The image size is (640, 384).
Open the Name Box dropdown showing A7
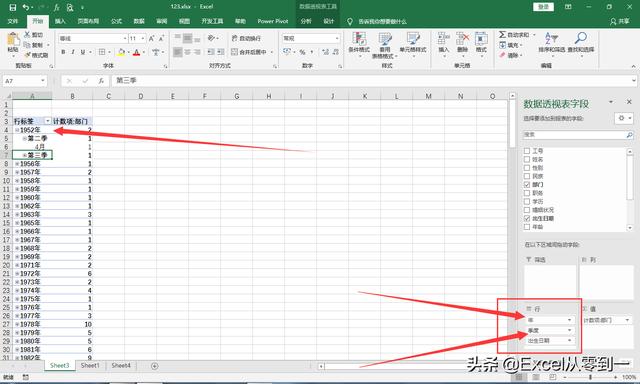coord(42,81)
